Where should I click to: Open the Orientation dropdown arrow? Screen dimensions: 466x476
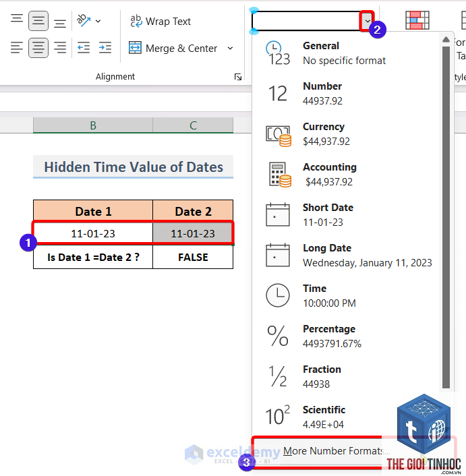click(x=98, y=22)
